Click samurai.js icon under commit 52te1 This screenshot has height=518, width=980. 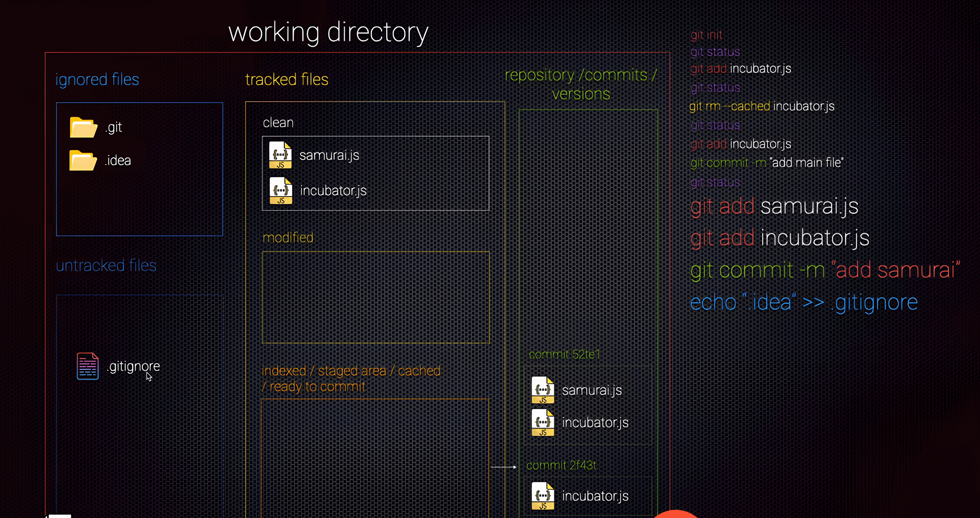[543, 390]
